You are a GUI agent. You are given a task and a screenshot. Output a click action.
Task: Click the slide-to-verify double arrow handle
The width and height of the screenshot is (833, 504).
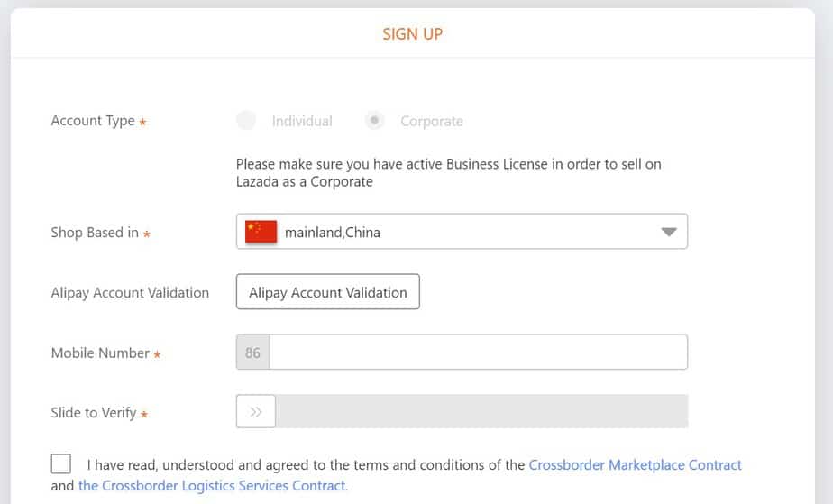pyautogui.click(x=256, y=412)
